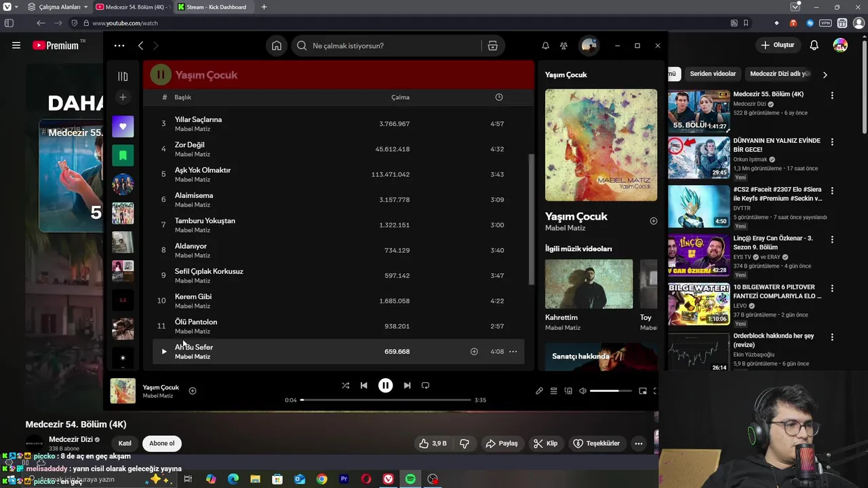Image resolution: width=868 pixels, height=488 pixels.
Task: Open Spotify from Windows taskbar
Action: [410, 479]
